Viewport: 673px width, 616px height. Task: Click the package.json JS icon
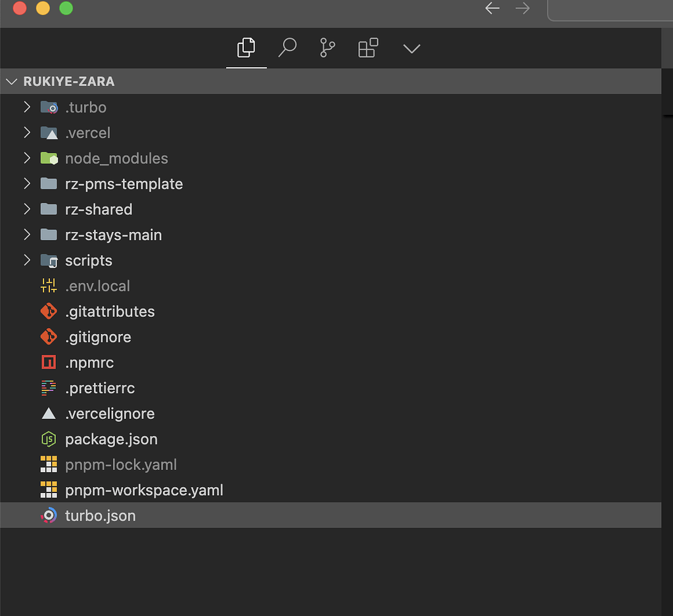click(x=49, y=438)
